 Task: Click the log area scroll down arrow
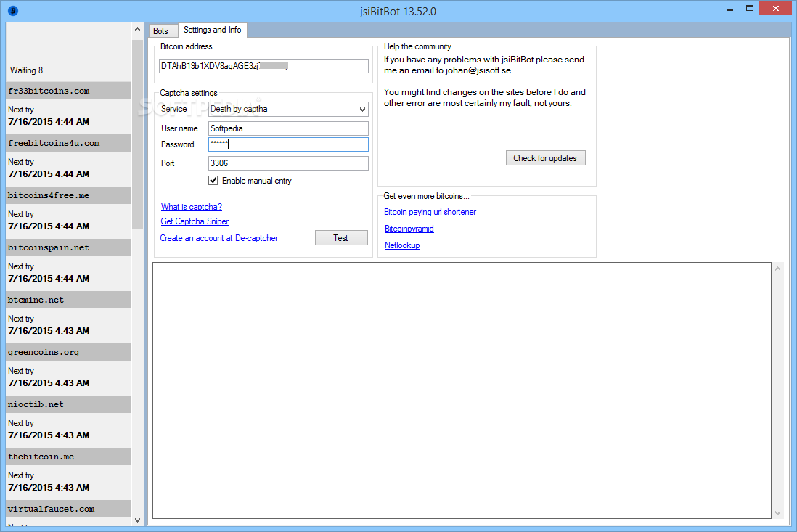777,513
